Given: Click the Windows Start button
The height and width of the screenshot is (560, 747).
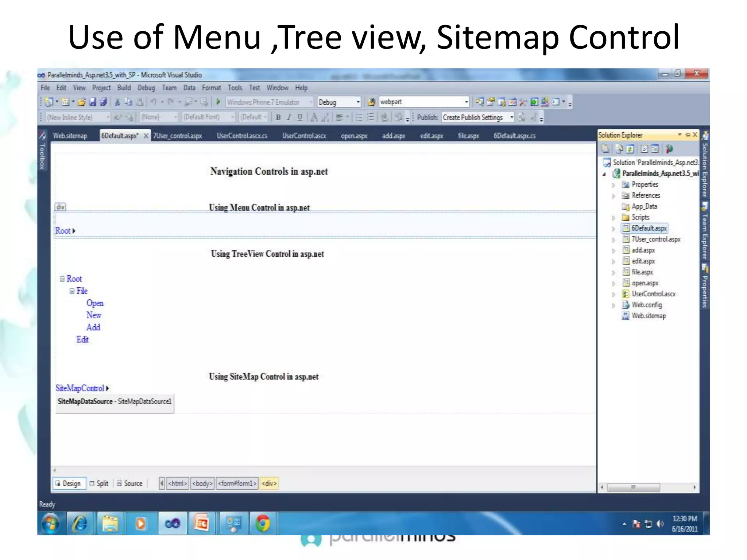Looking at the screenshot, I should tap(51, 524).
